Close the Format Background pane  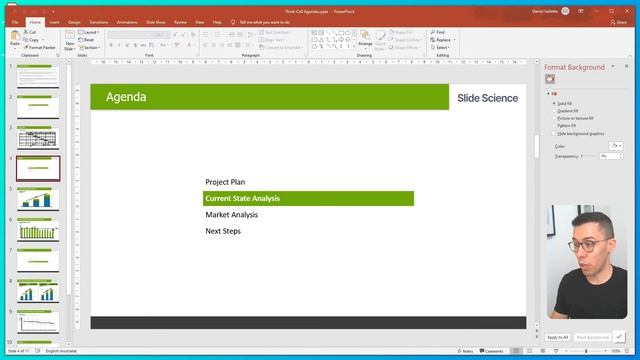(x=627, y=66)
